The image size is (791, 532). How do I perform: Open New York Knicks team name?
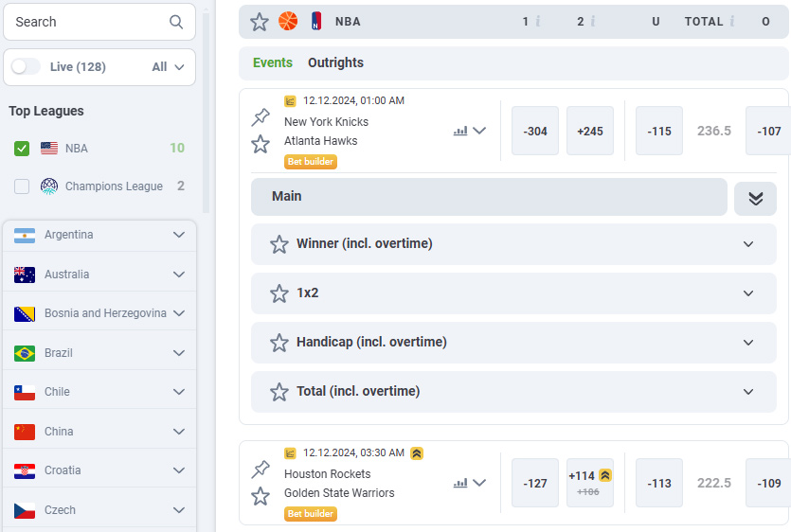(x=326, y=122)
